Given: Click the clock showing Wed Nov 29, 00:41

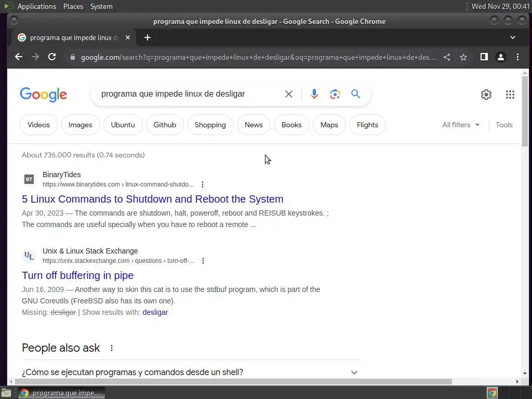Looking at the screenshot, I should tap(500, 6).
